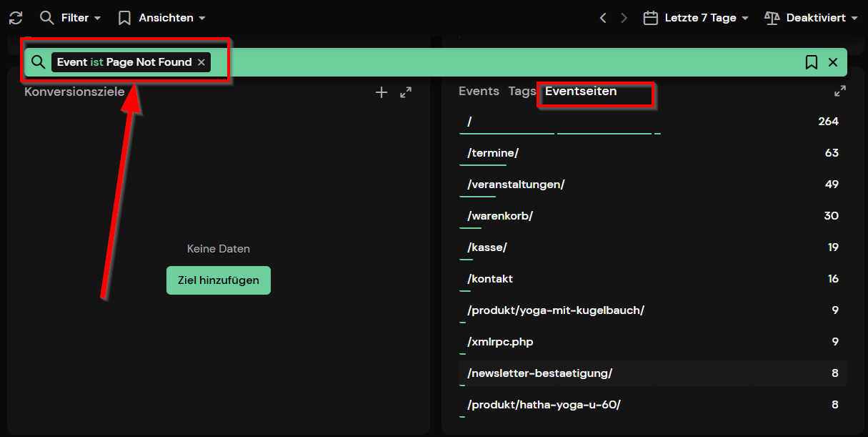Select the /termine/ page row
The width and height of the screenshot is (868, 437).
pyautogui.click(x=493, y=153)
